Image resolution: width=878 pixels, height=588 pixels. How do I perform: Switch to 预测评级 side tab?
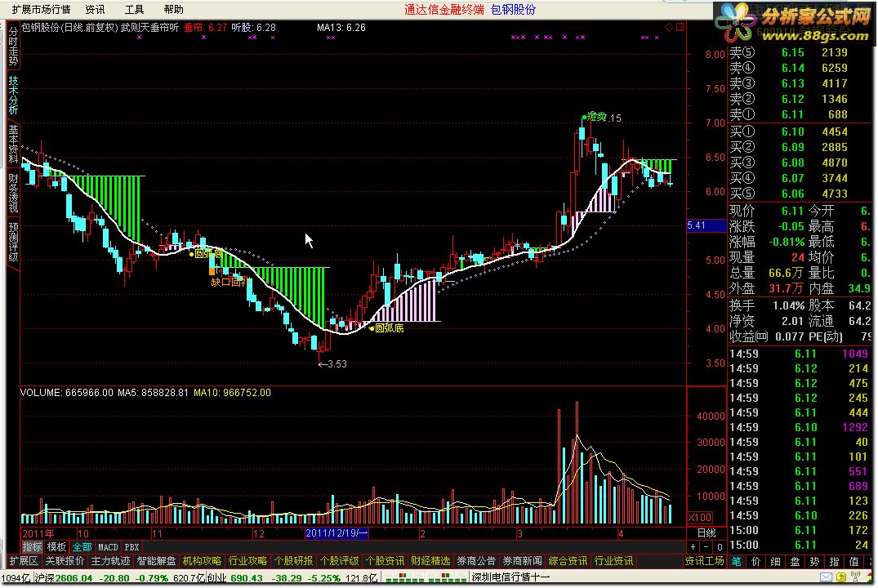click(13, 242)
